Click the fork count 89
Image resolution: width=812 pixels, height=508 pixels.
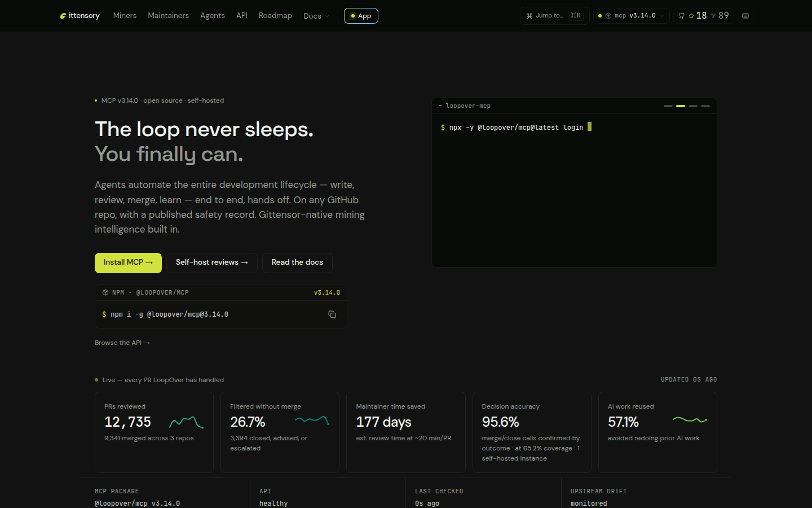(x=720, y=16)
